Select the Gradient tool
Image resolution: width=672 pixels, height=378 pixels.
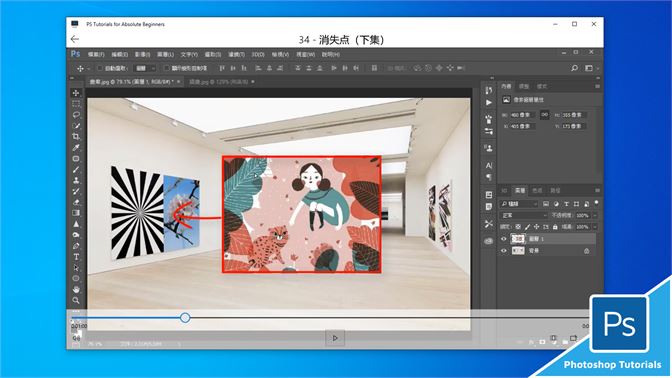76,213
